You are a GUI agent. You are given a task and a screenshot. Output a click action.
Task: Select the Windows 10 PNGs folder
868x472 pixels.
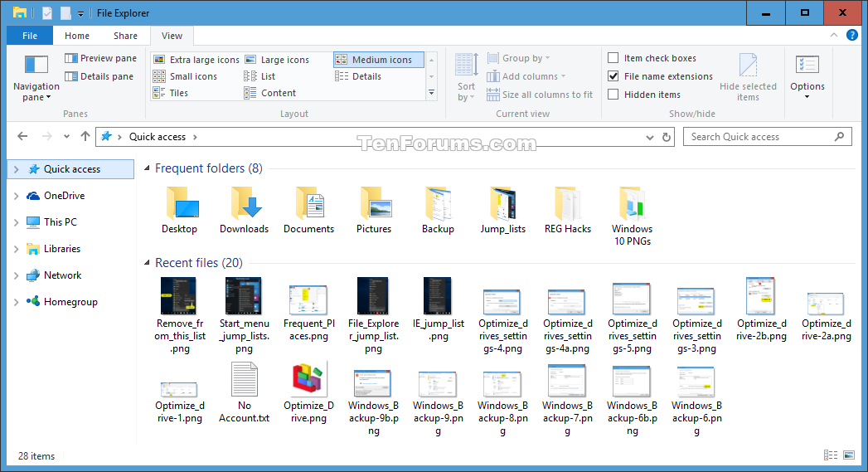633,216
